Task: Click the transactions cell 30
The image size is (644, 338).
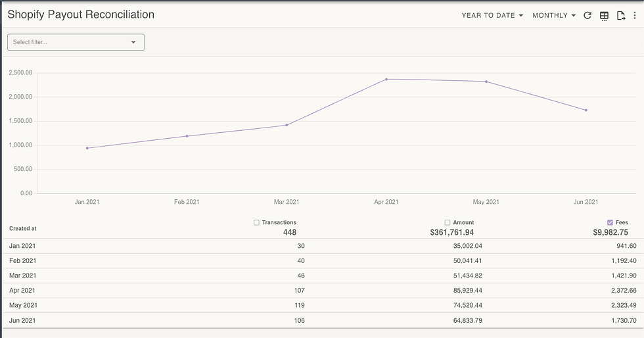Action: pos(301,246)
